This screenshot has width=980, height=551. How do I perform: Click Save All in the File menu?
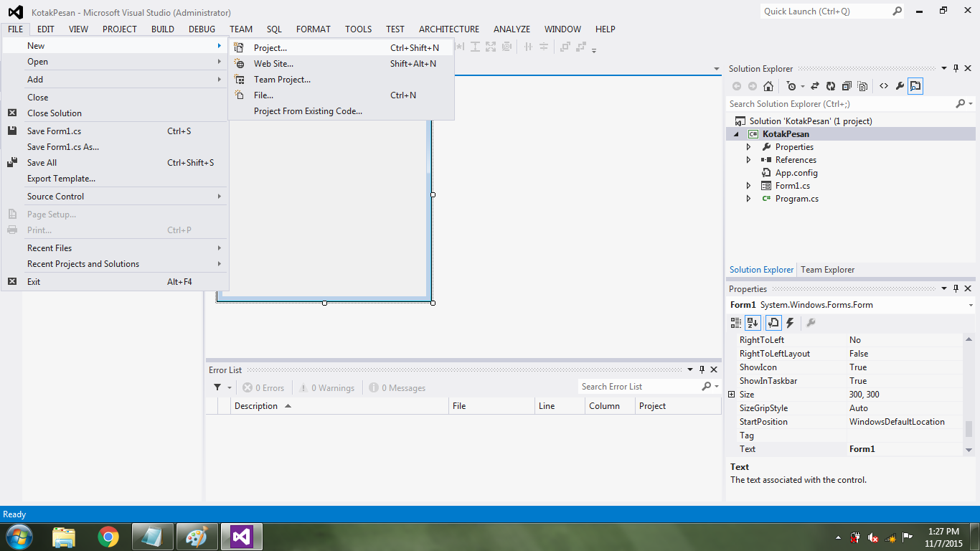tap(115, 163)
